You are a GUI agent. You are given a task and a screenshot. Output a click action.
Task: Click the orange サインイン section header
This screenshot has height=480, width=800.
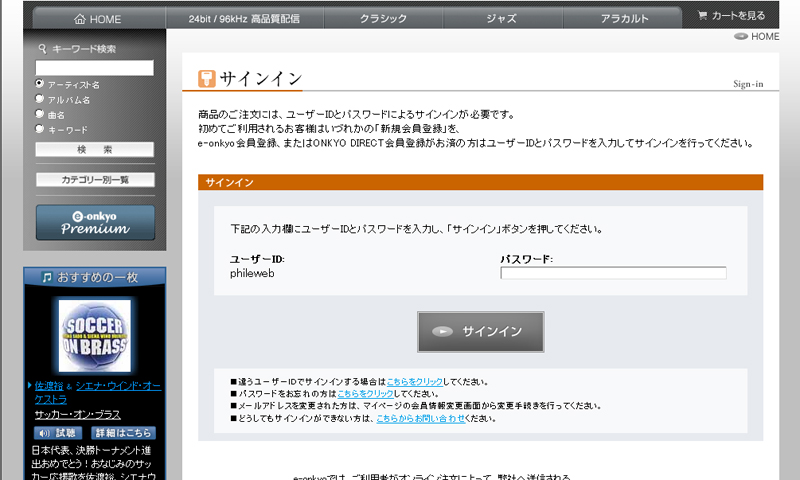point(481,182)
